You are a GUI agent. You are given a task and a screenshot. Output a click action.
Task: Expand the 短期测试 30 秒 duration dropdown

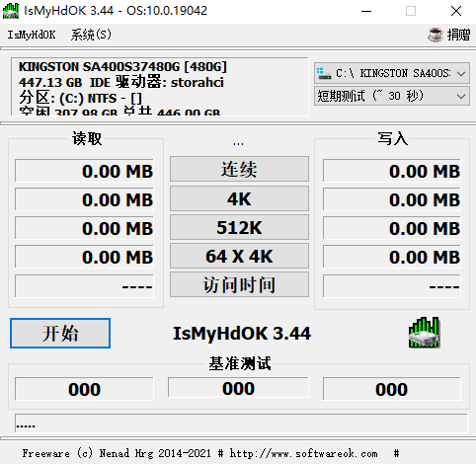tap(392, 96)
